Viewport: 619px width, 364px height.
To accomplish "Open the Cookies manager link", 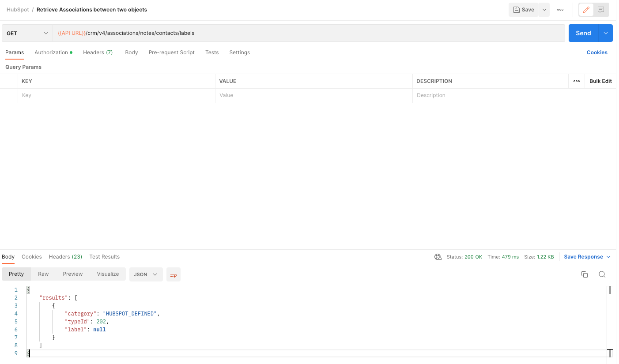I will [597, 52].
